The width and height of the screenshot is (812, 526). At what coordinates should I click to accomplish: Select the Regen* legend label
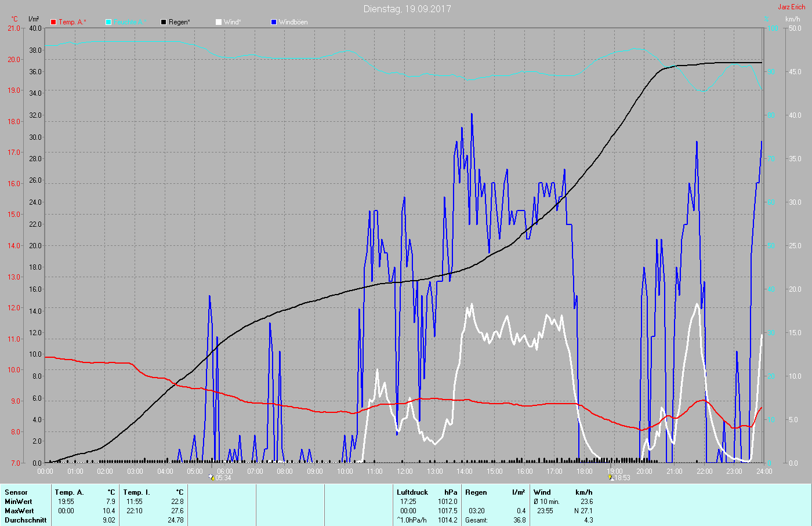tap(180, 22)
